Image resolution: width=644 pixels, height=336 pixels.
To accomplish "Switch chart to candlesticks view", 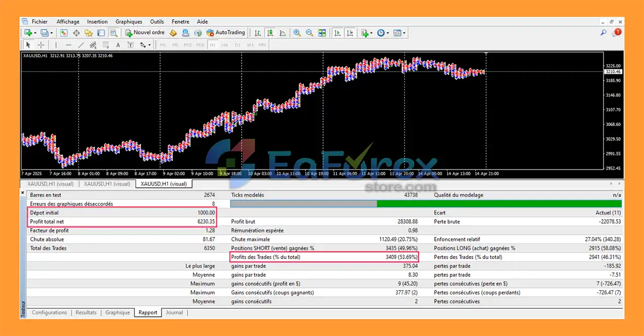I will coord(270,33).
